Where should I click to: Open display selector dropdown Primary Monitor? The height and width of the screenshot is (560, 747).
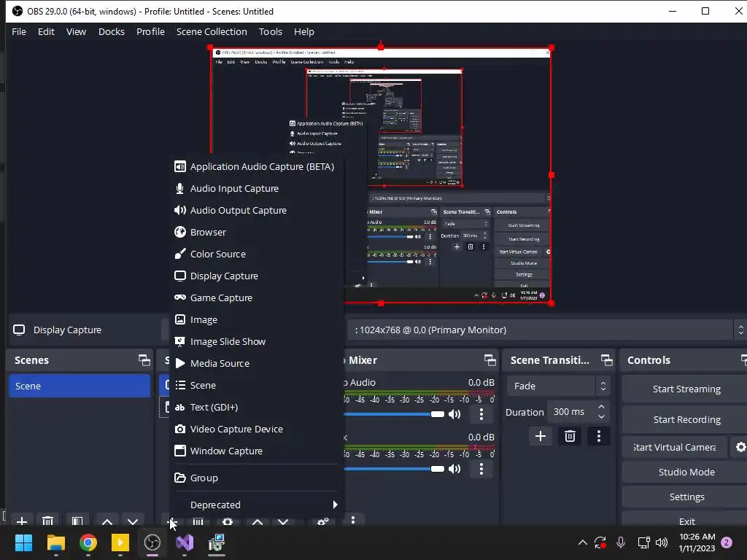[546, 330]
